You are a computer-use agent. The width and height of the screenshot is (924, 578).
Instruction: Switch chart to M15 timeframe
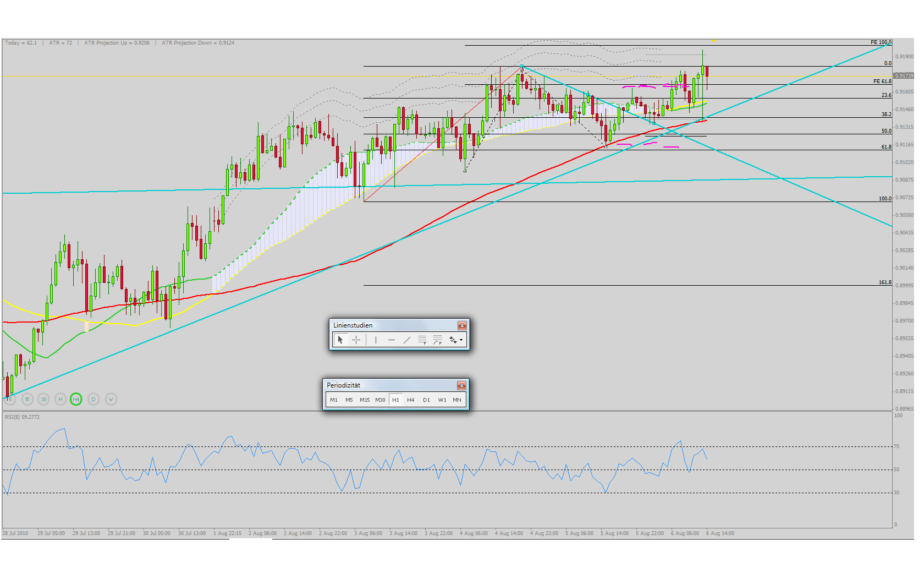pos(365,400)
